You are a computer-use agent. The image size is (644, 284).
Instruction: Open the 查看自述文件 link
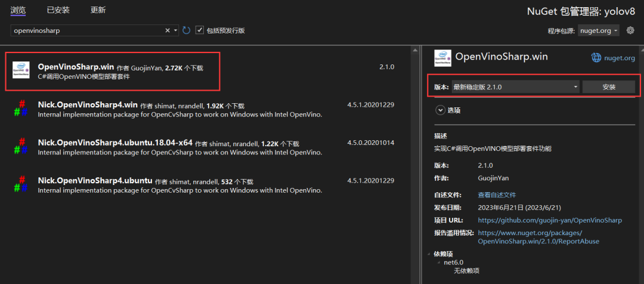[497, 195]
